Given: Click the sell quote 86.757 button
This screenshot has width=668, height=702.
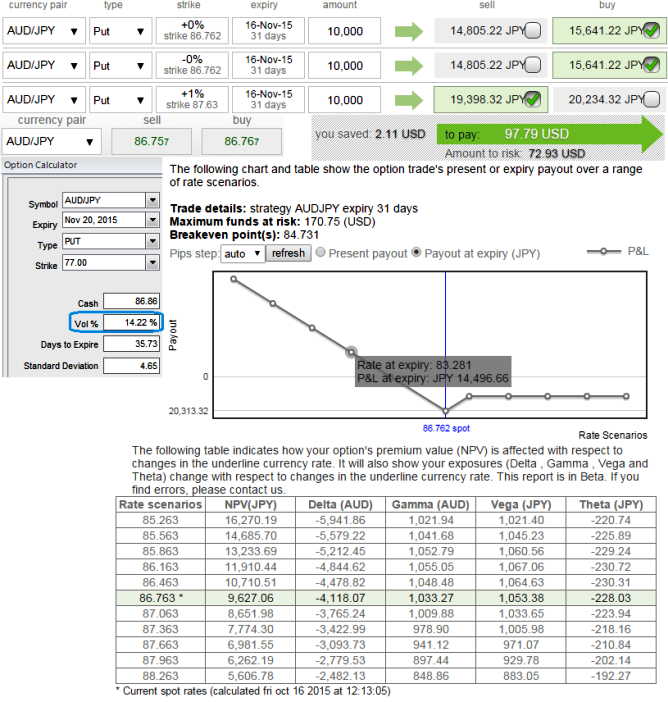Looking at the screenshot, I should pyautogui.click(x=151, y=141).
